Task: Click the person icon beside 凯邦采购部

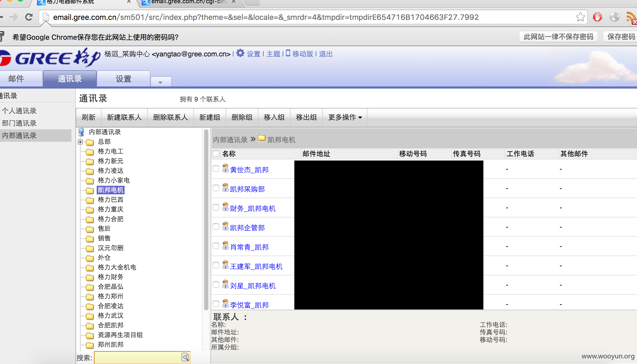Action: coord(225,188)
